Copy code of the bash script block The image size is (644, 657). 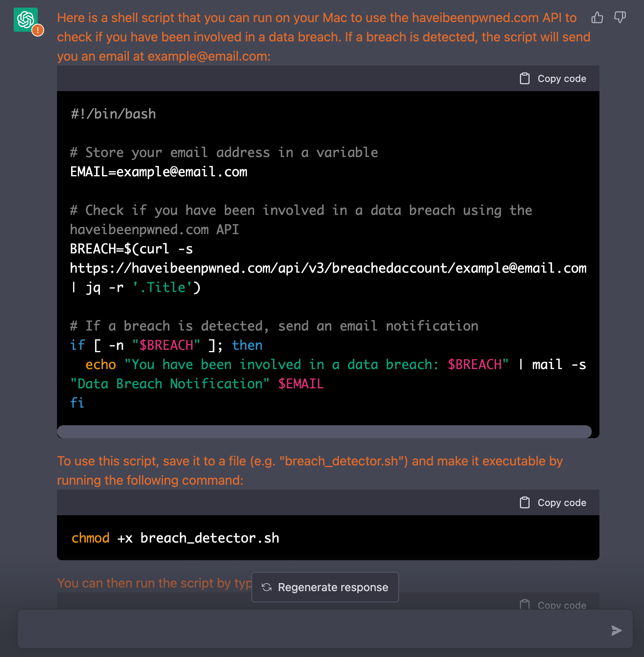(x=553, y=79)
